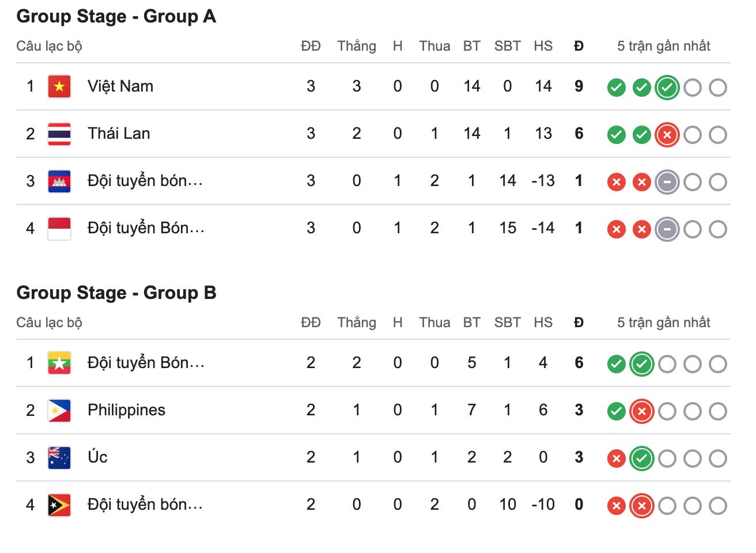Click the Việt Nam flag icon
Viewport: 756px width, 553px height.
pyautogui.click(x=59, y=87)
